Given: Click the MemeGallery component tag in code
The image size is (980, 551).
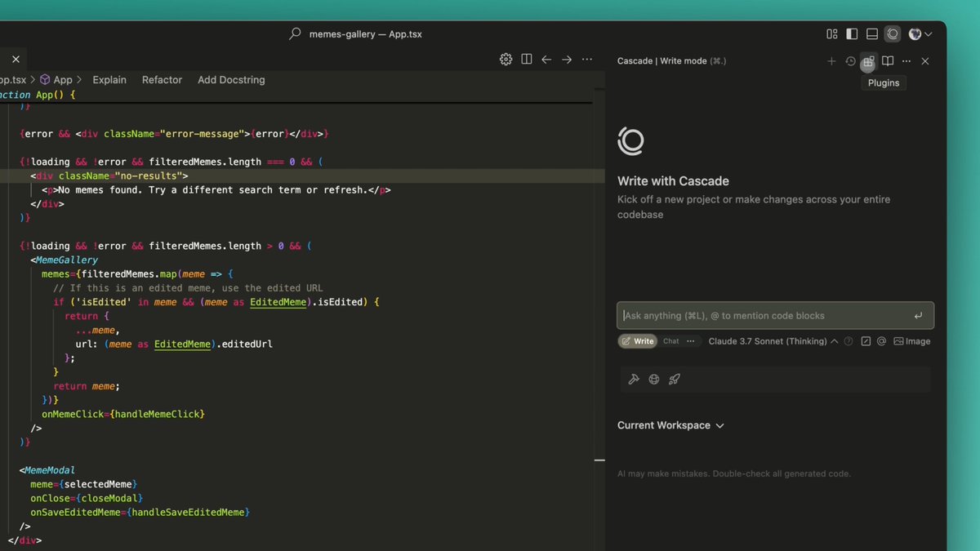Looking at the screenshot, I should tap(67, 260).
